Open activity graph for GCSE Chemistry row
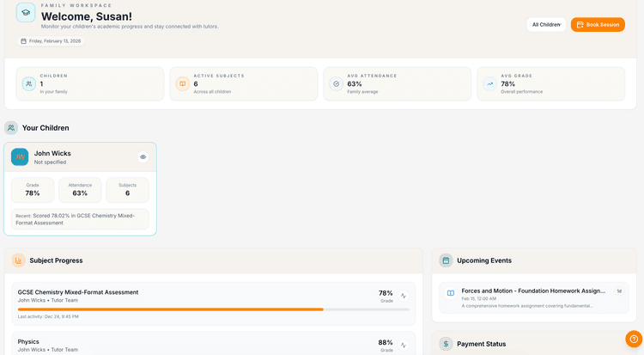 (x=404, y=296)
